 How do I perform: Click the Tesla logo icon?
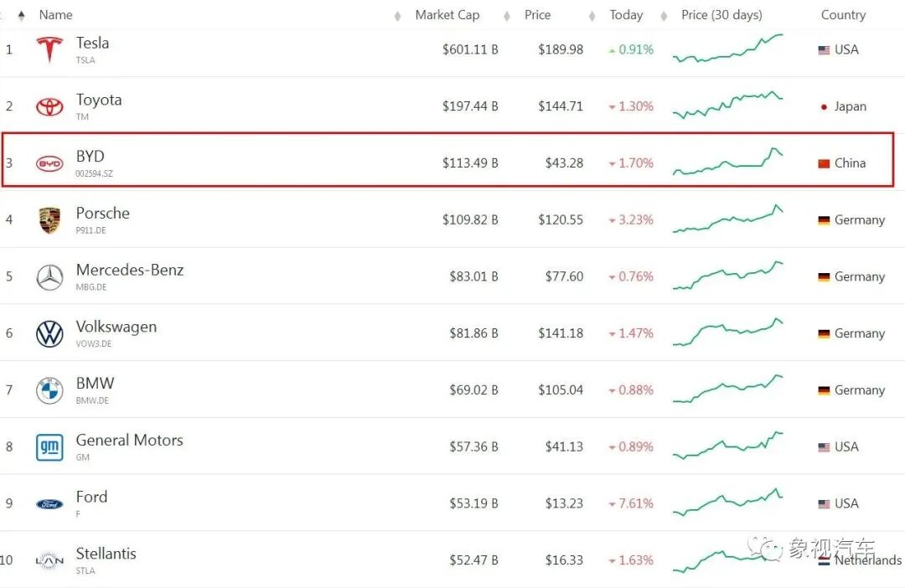point(49,49)
